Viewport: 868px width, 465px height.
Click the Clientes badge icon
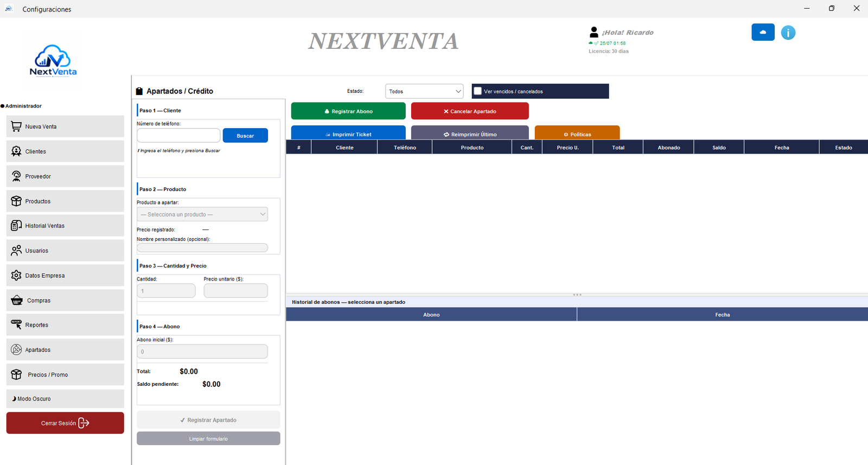16,151
